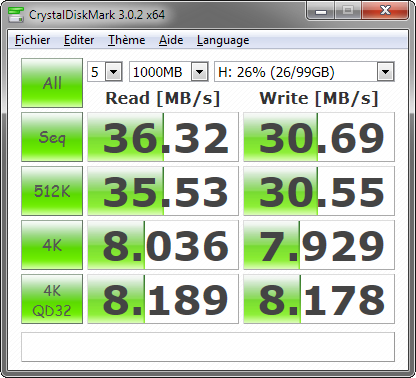Click the 4K QD32 write result 8.178

point(319,299)
